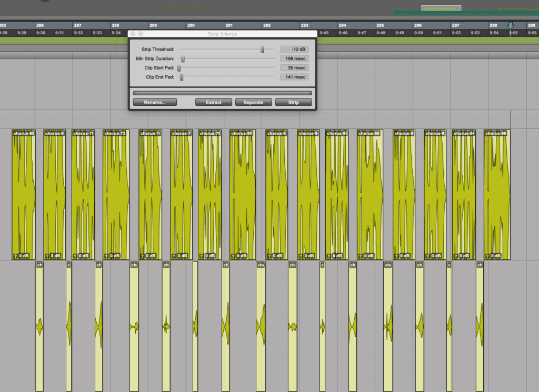The width and height of the screenshot is (539, 392).
Task: Click bar 295 in the bars ruler
Action: tap(380, 25)
